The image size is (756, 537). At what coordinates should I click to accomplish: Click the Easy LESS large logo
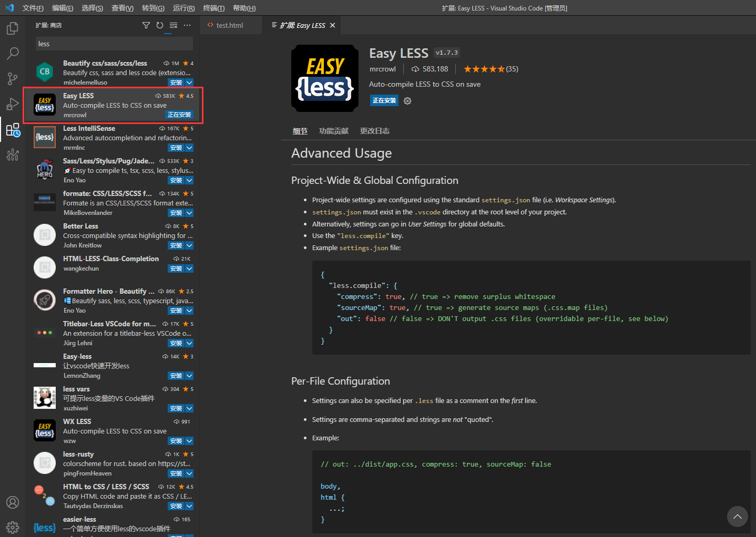[x=325, y=78]
